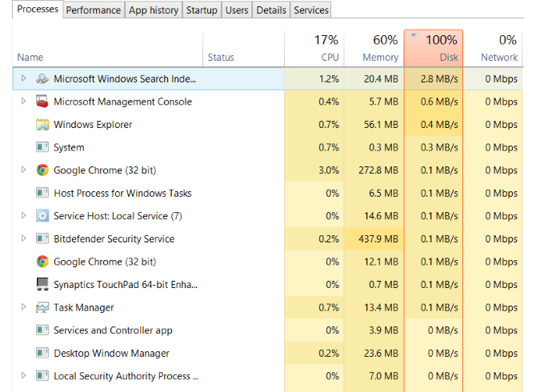The height and width of the screenshot is (392, 536).
Task: Click the Bitdefender Security Service icon
Action: click(x=42, y=238)
